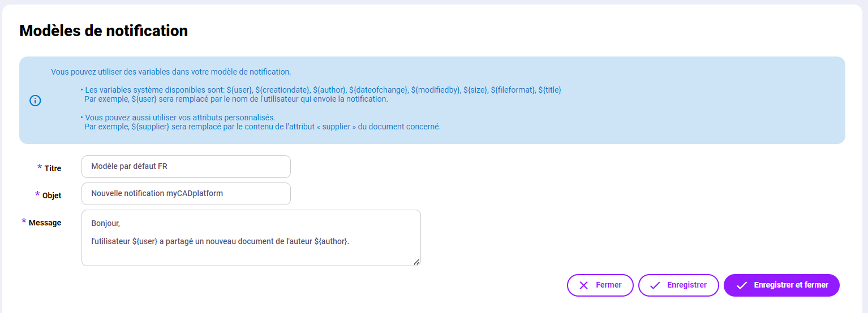Click the system variables list line in the banner

pos(323,90)
